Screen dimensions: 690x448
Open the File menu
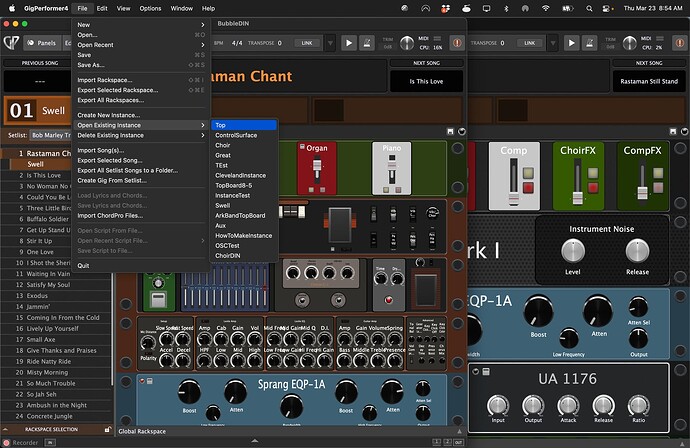pyautogui.click(x=82, y=8)
